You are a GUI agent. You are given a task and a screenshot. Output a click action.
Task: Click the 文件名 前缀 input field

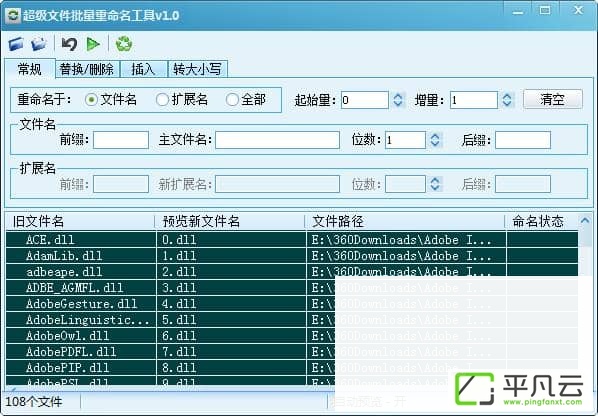coord(121,140)
